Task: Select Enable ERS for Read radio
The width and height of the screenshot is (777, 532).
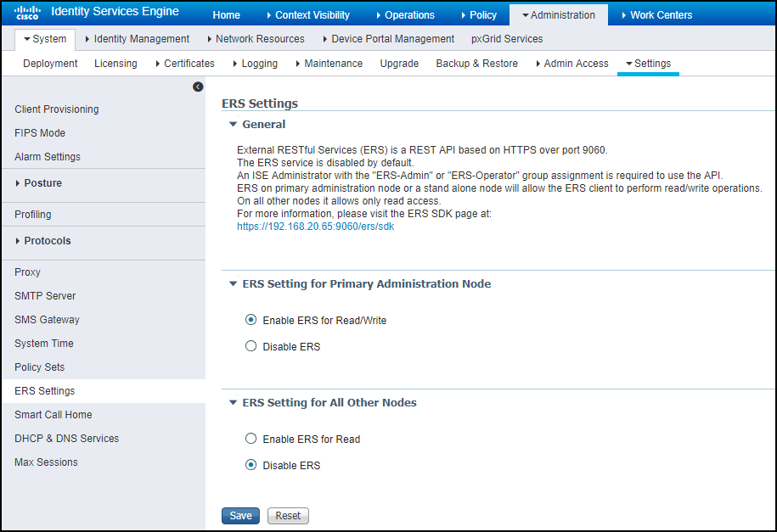Action: pyautogui.click(x=251, y=439)
